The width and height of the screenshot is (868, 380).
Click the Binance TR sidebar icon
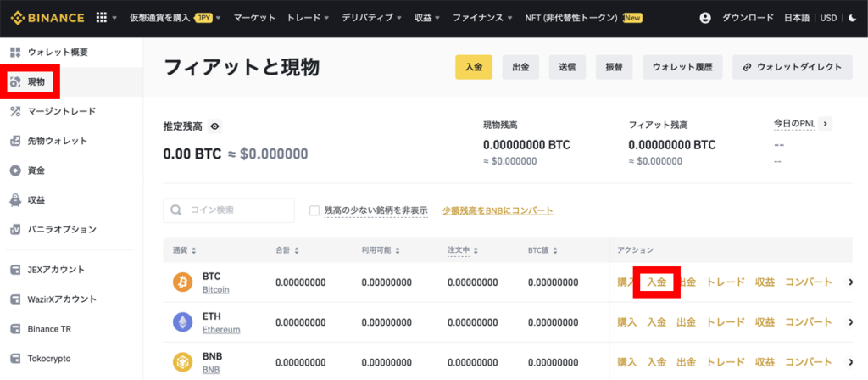(15, 329)
